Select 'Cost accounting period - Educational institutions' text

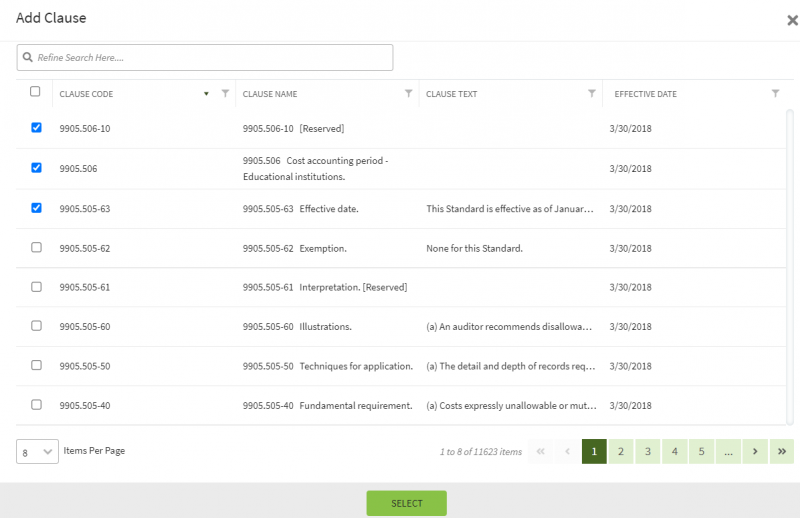pos(315,168)
